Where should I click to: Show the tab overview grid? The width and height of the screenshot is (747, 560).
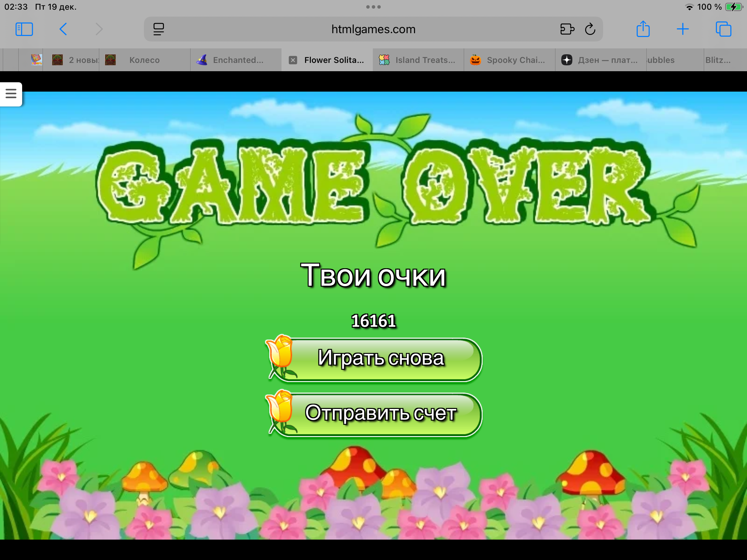point(723,29)
